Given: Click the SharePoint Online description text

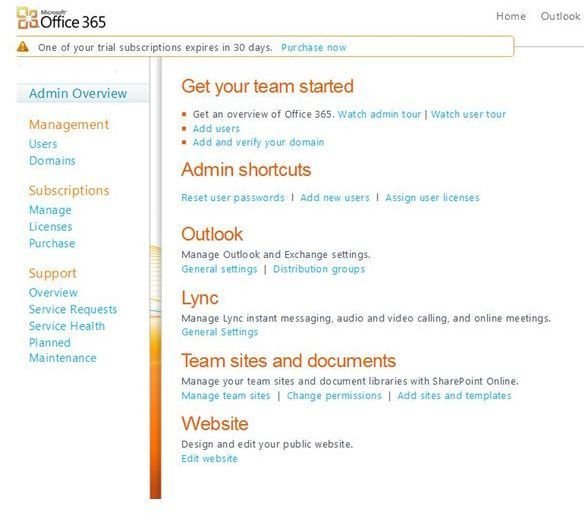Looking at the screenshot, I should (350, 381).
